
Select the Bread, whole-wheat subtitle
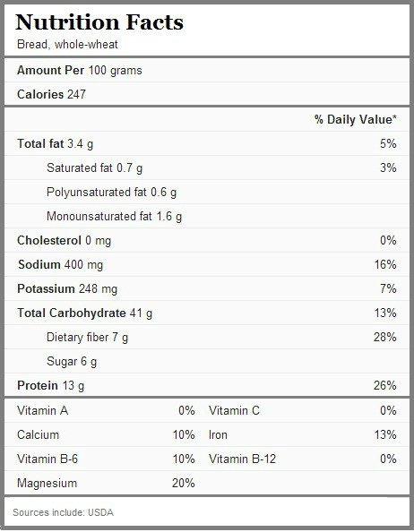(67, 45)
